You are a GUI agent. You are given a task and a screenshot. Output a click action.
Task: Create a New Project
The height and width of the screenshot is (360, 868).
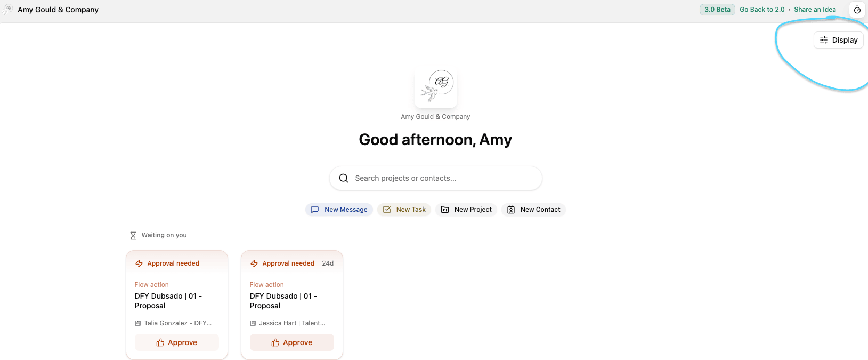(466, 210)
